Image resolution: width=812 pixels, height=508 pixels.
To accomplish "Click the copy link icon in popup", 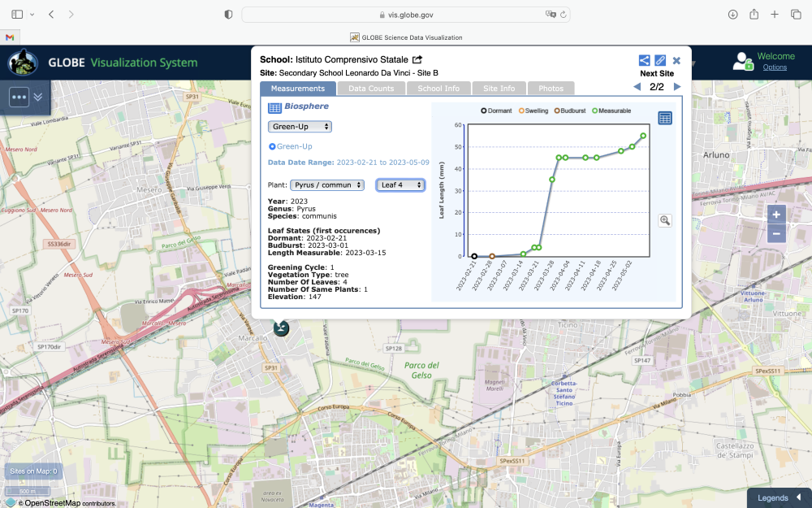I will tap(660, 60).
